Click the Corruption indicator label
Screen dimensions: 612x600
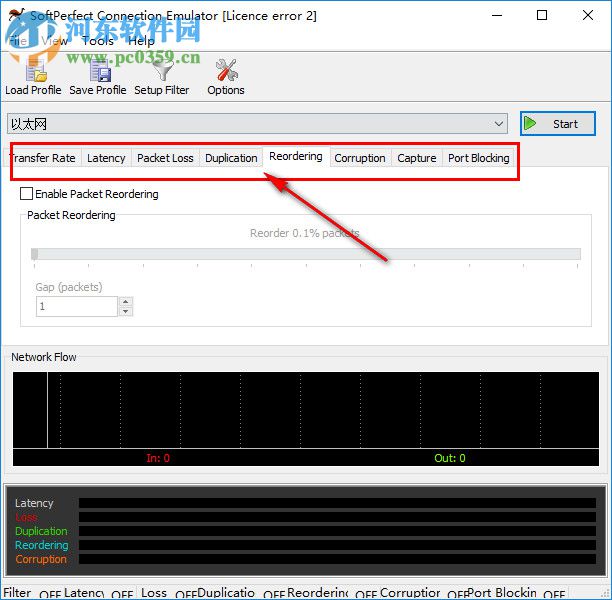point(41,559)
